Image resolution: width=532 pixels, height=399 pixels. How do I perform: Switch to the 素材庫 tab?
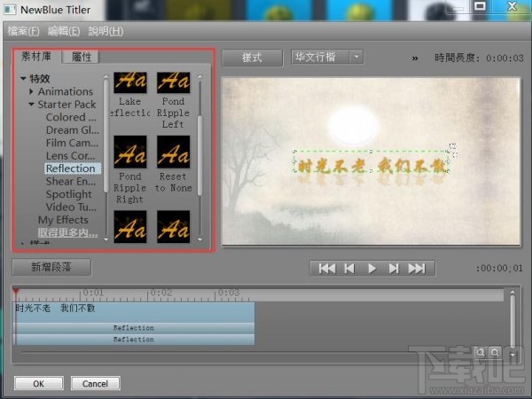36,57
